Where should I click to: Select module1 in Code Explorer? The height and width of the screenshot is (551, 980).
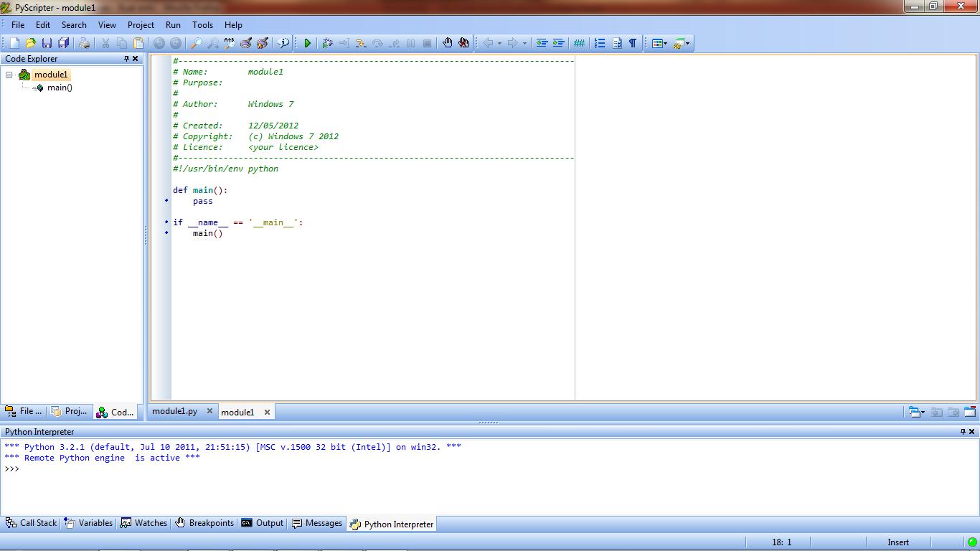pyautogui.click(x=50, y=75)
